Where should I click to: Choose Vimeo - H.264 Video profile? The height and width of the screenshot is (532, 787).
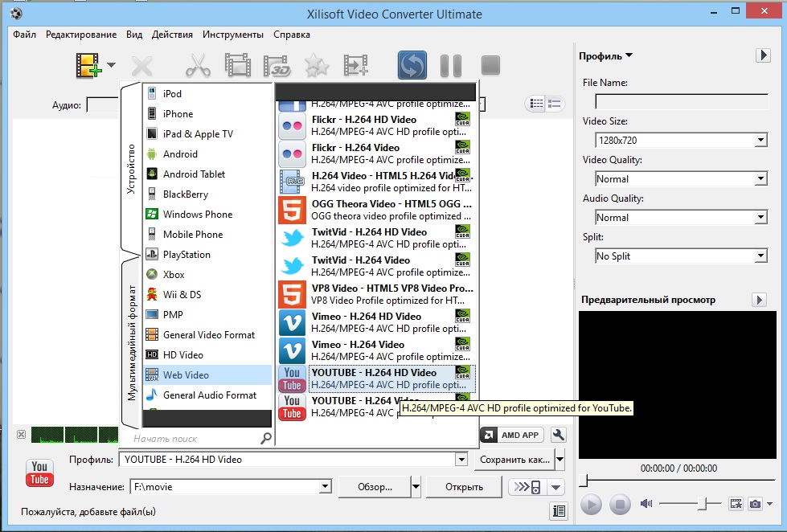375,350
